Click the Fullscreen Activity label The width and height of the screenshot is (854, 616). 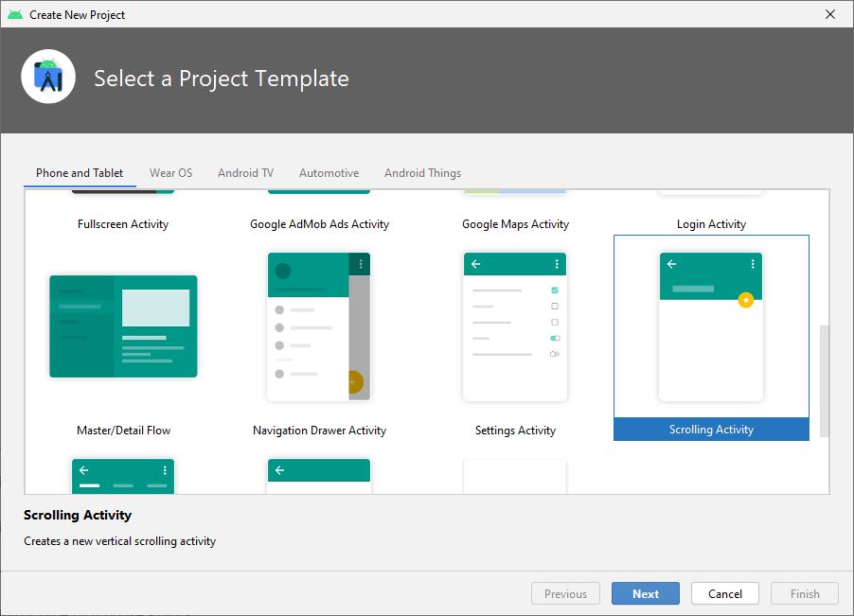[123, 224]
